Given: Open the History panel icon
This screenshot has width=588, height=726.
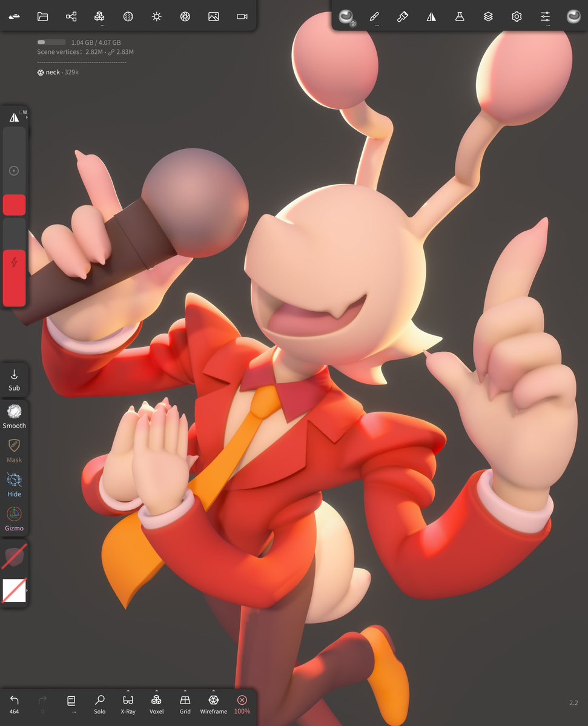Looking at the screenshot, I should (71, 701).
